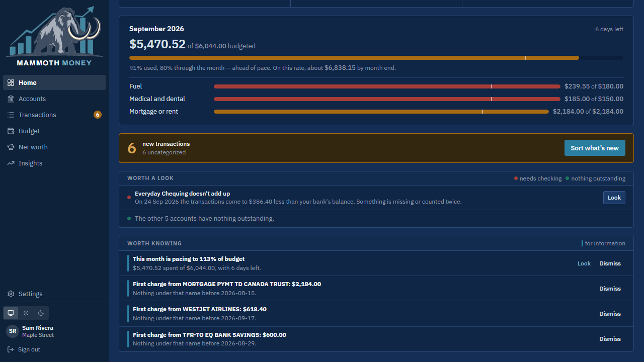Click the Mortgage or rent progress bar

click(381, 112)
